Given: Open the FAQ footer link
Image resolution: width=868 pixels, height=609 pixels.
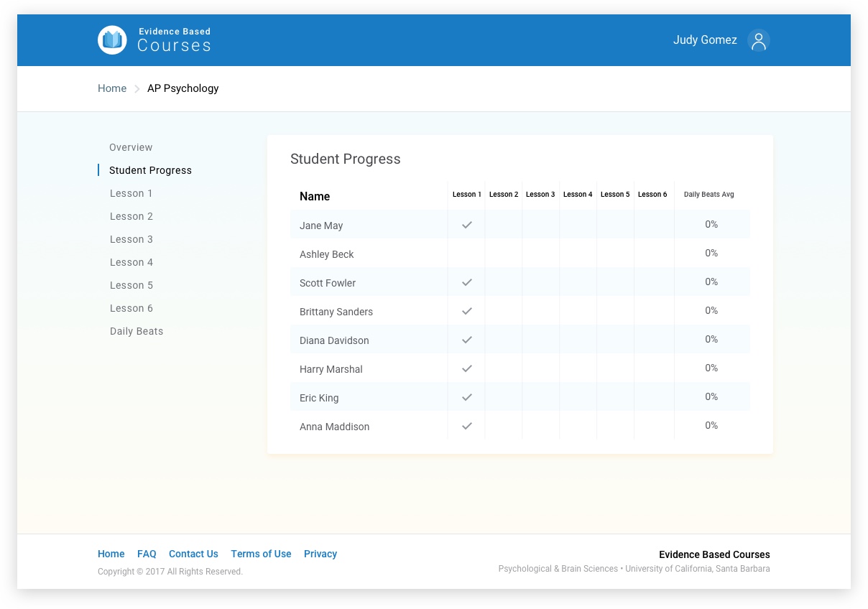Looking at the screenshot, I should click(x=147, y=554).
